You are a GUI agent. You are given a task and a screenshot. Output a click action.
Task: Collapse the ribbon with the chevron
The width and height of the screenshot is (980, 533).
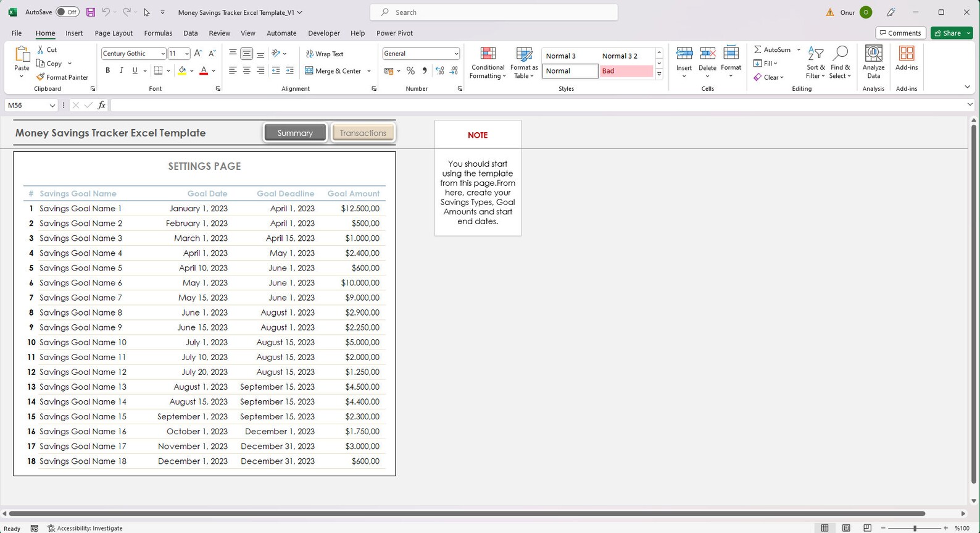[967, 87]
